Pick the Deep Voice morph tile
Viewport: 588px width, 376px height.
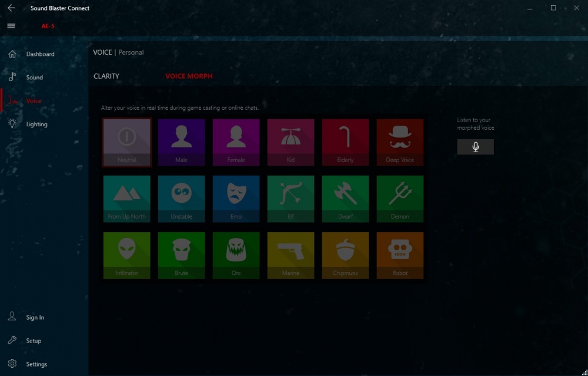400,142
